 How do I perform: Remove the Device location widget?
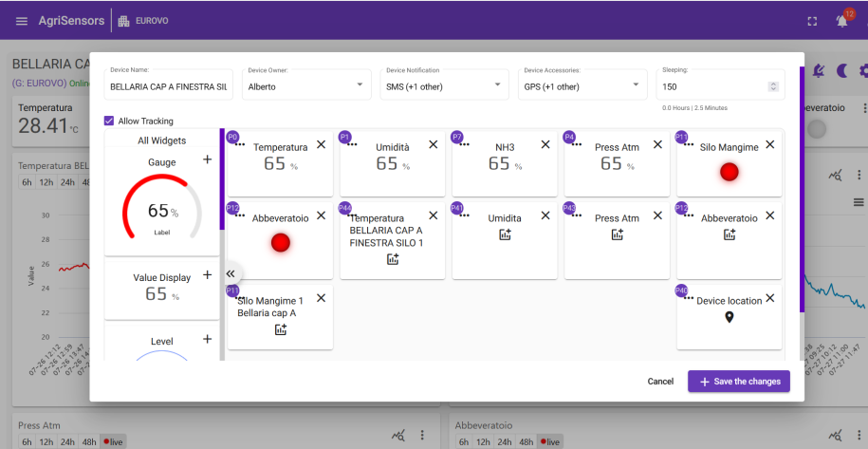(769, 298)
